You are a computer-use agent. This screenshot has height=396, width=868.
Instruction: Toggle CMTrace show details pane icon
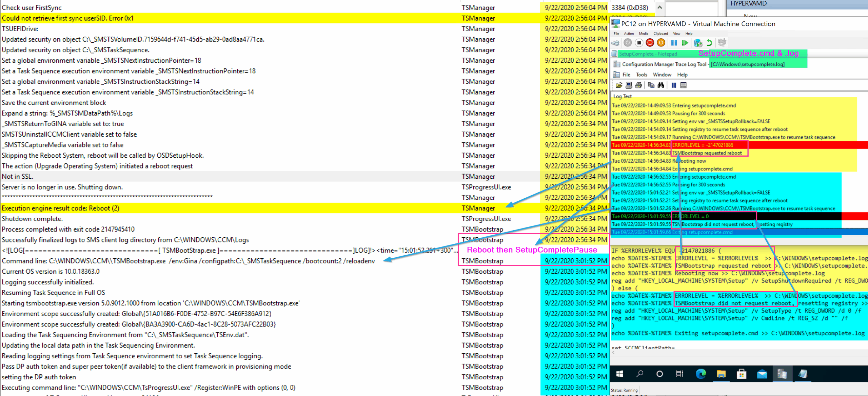pyautogui.click(x=684, y=85)
